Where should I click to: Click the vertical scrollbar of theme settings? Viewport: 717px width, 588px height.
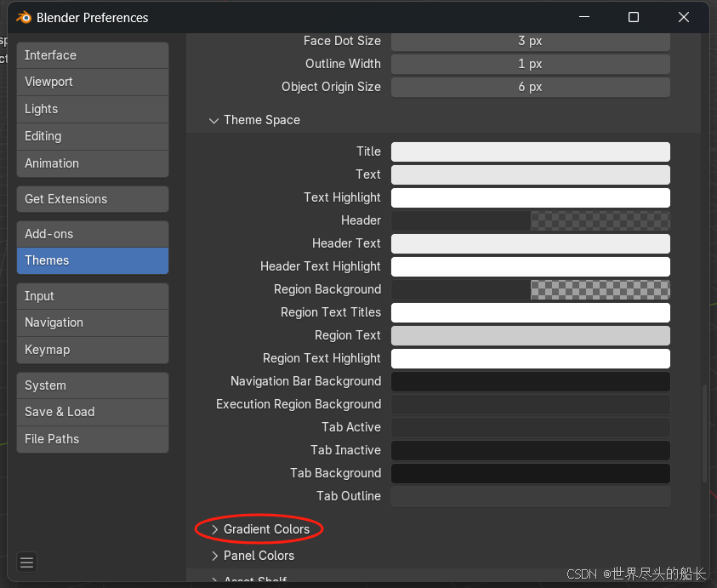coord(704,433)
